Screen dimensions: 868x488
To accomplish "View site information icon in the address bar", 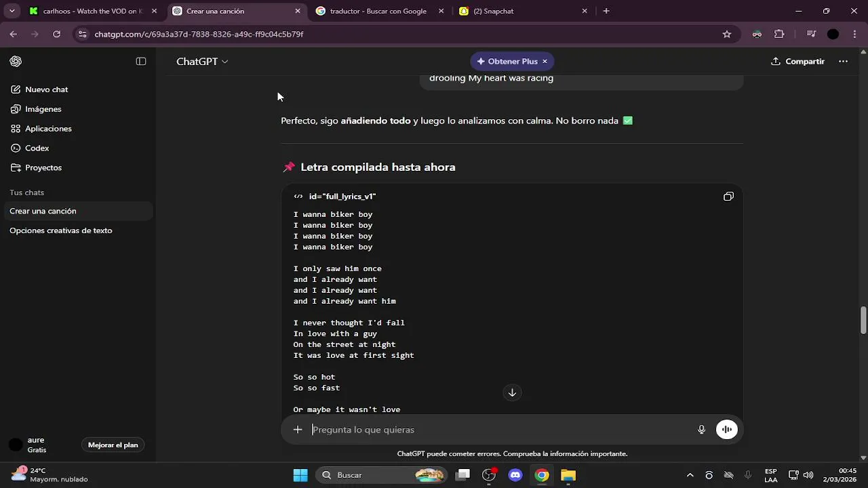I will (x=82, y=34).
